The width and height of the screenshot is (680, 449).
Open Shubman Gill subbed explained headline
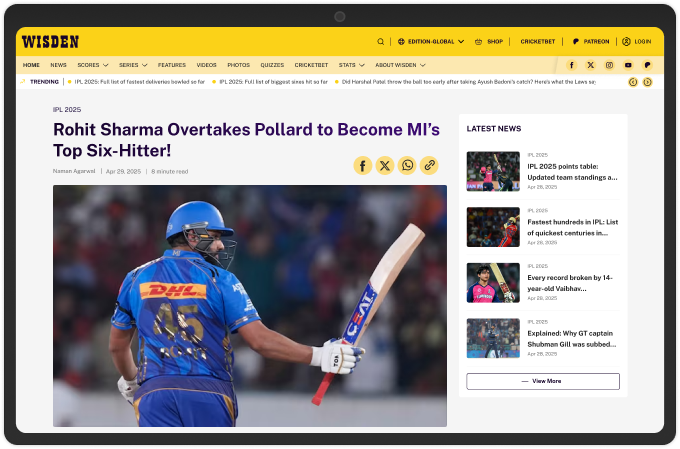572,339
